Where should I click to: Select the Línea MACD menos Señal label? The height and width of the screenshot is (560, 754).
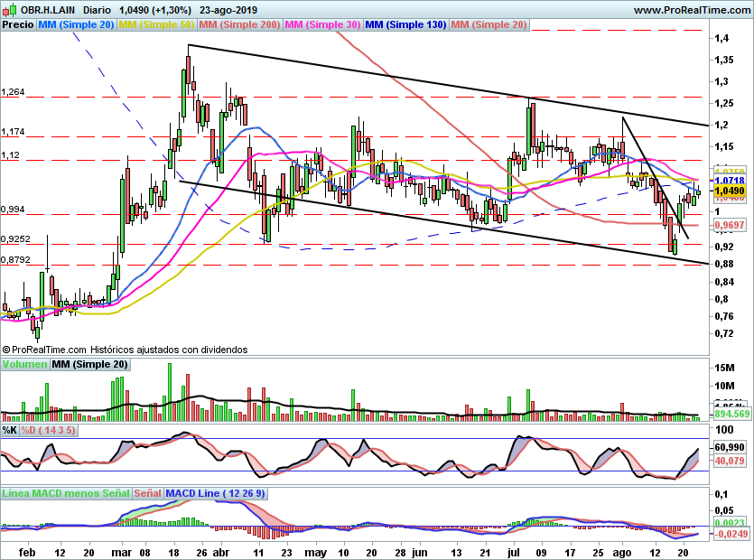click(x=66, y=493)
